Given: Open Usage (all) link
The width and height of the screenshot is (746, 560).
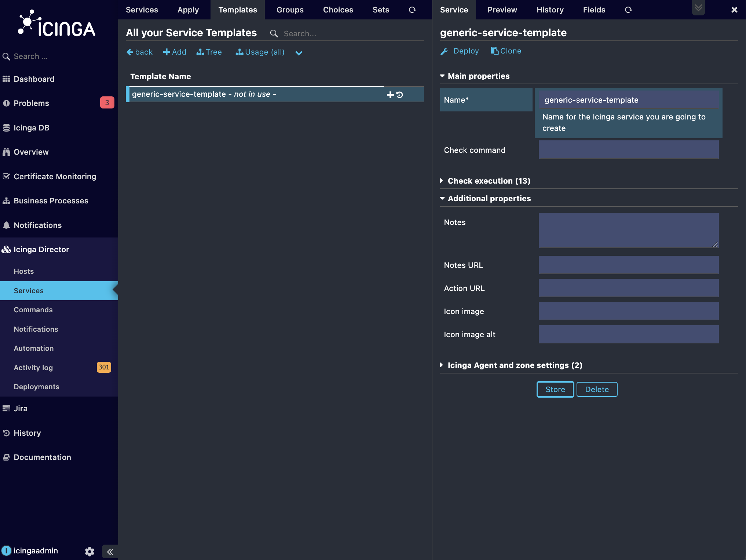Looking at the screenshot, I should click(x=260, y=52).
